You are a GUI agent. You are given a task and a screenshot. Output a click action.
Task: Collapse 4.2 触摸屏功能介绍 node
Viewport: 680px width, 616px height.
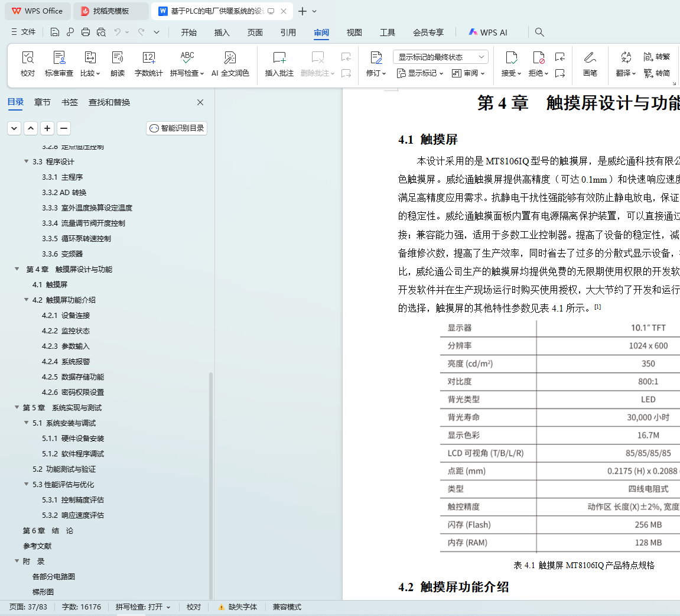pos(27,300)
